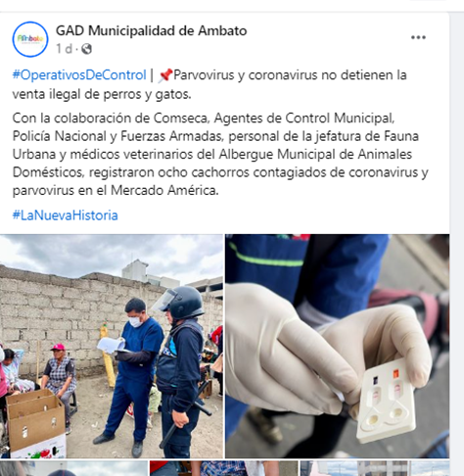Click the post paragraph about Comseca collaboration
The width and height of the screenshot is (464, 476).
tap(220, 154)
